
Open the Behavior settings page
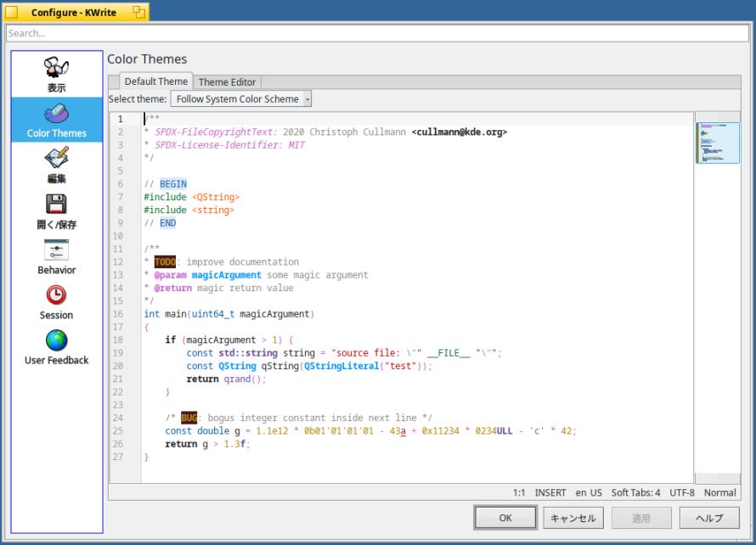pyautogui.click(x=56, y=256)
